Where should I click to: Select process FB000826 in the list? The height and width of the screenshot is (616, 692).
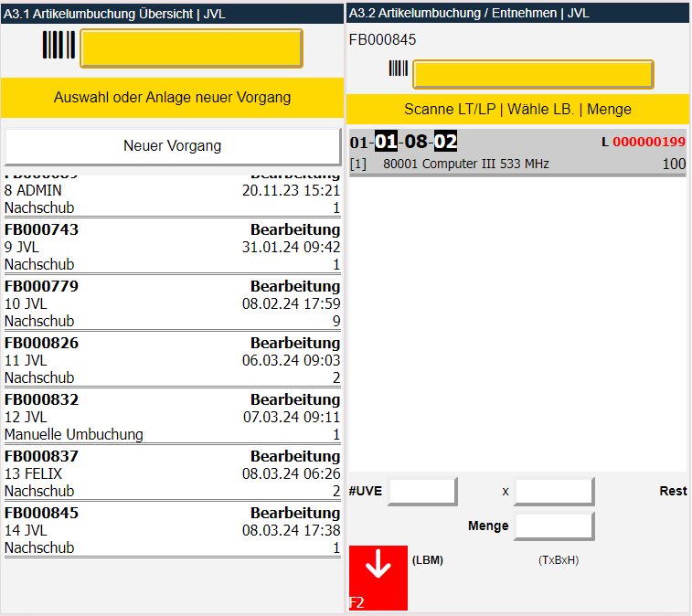(172, 360)
